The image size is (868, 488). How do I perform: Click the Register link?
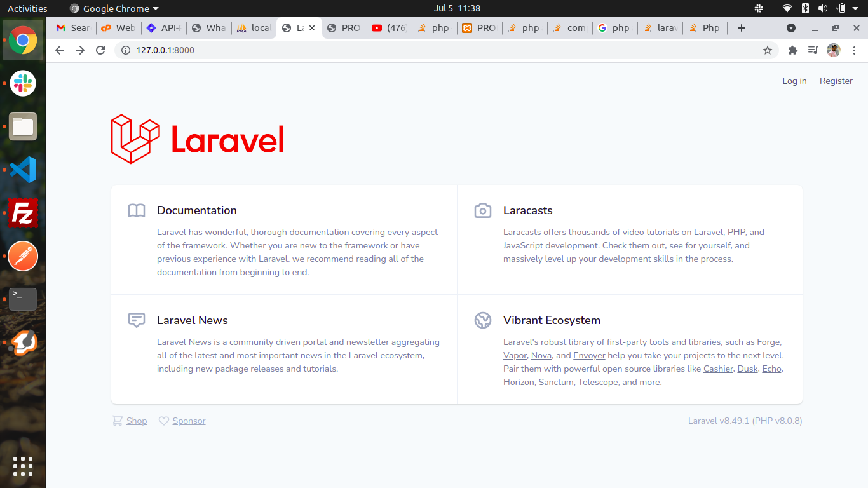click(x=836, y=81)
